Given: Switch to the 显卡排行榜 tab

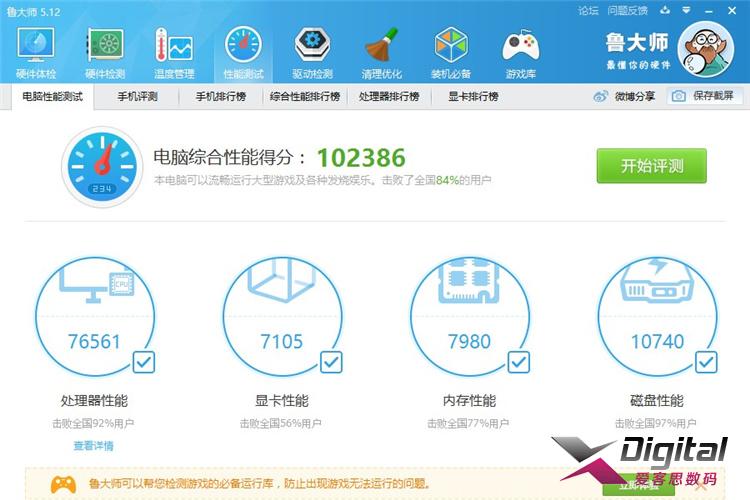Looking at the screenshot, I should coord(473,97).
